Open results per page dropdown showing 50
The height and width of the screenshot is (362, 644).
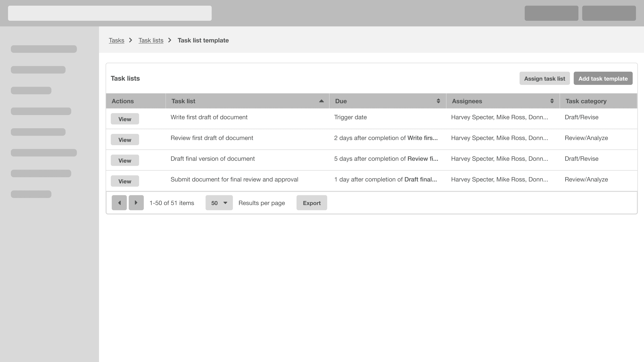pos(219,203)
